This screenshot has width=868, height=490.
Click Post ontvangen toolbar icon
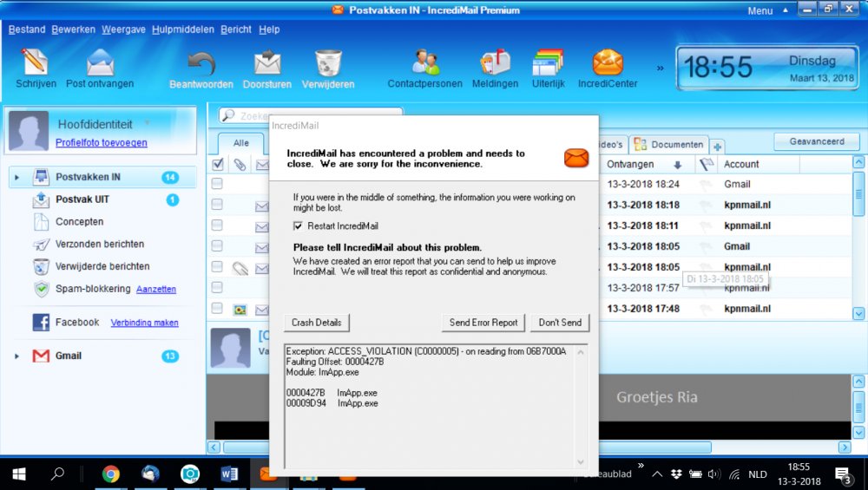click(100, 62)
